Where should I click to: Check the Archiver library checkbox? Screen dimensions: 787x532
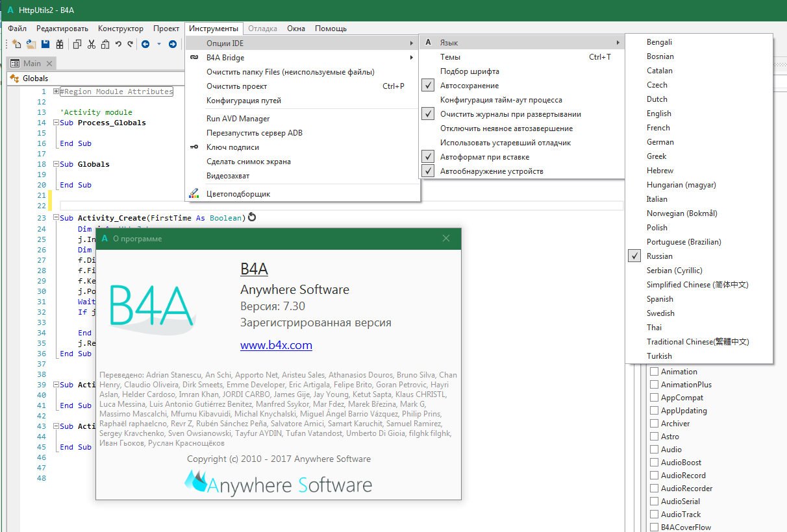point(655,424)
